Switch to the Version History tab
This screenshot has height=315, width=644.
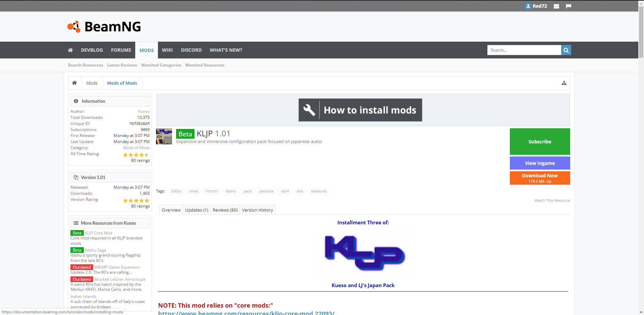click(258, 210)
